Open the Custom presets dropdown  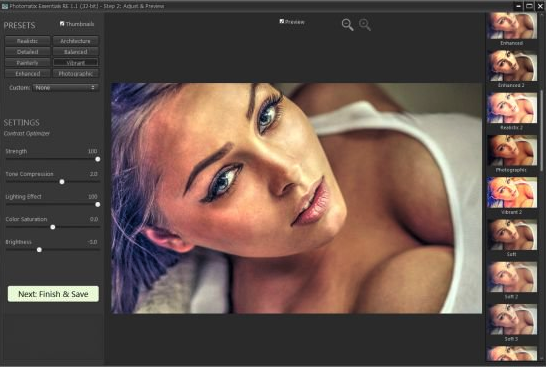pos(65,88)
